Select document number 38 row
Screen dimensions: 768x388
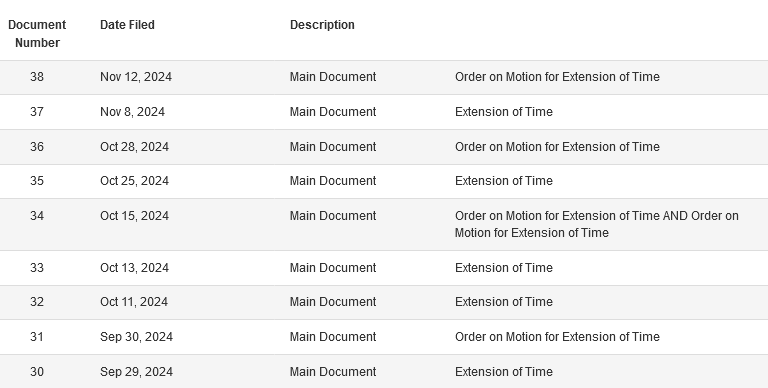[x=384, y=77]
